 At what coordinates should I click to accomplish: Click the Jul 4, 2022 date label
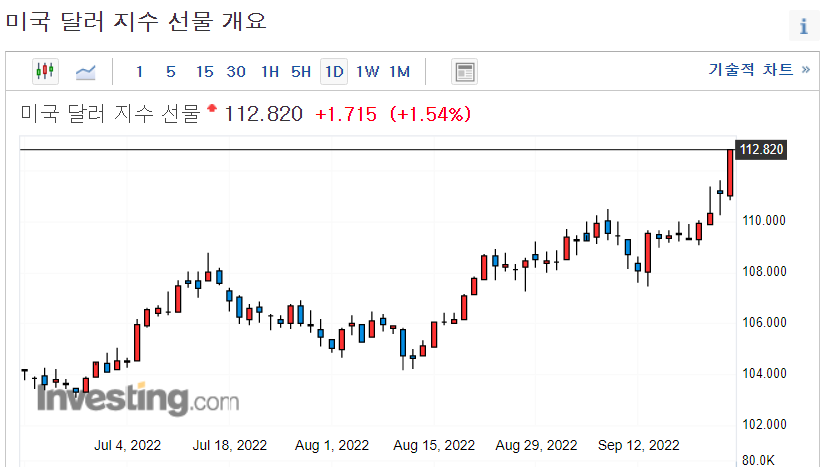tap(127, 445)
